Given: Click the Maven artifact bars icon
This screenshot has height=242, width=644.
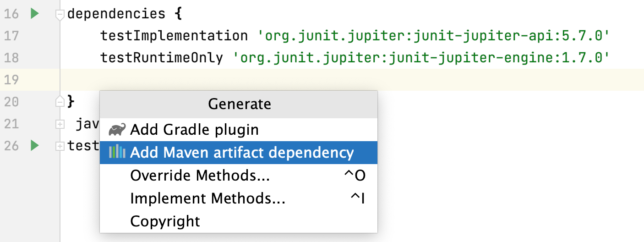Looking at the screenshot, I should (x=117, y=152).
